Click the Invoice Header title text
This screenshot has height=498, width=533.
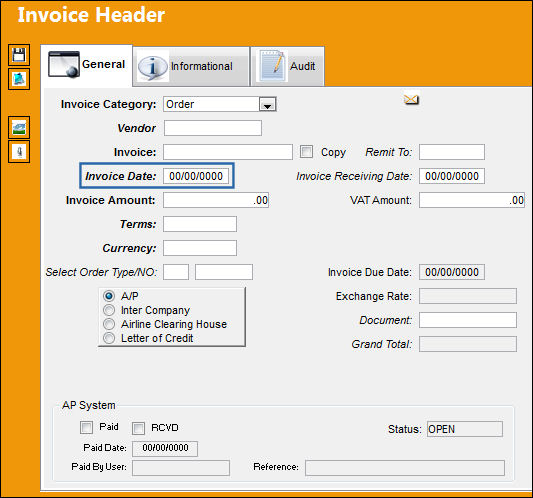pyautogui.click(x=91, y=15)
